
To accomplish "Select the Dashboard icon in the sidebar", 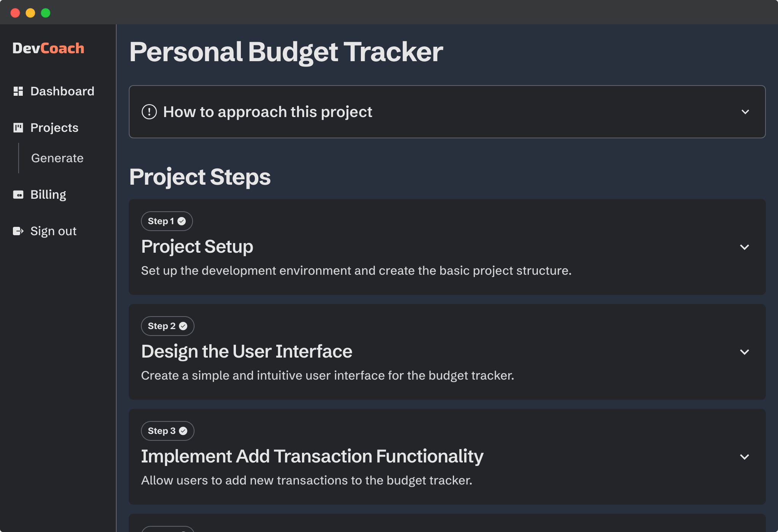I will click(x=18, y=91).
